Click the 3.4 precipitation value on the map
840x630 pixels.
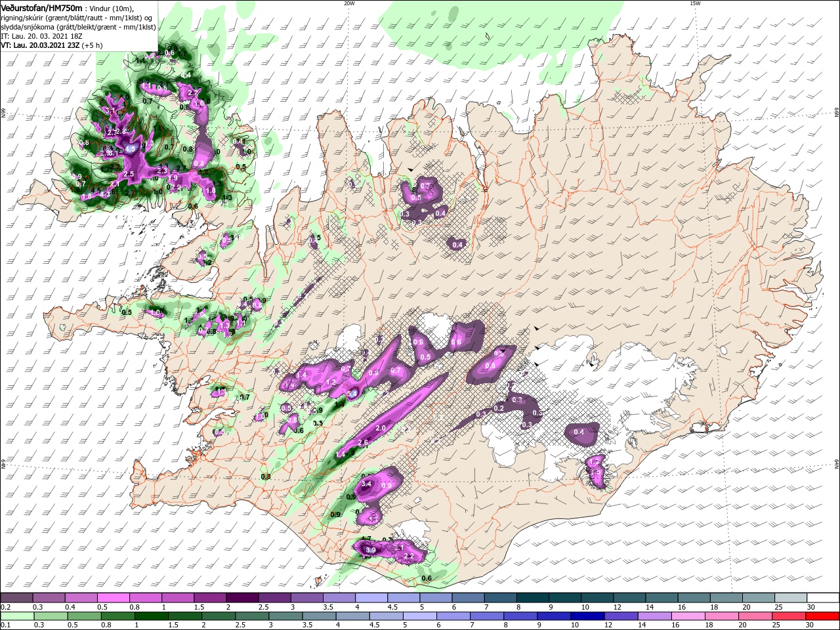(367, 484)
